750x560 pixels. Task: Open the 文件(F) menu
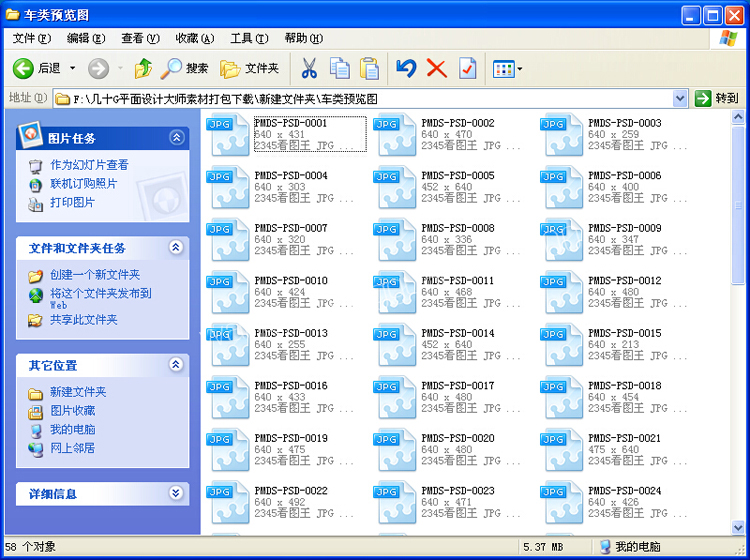[x=32, y=38]
